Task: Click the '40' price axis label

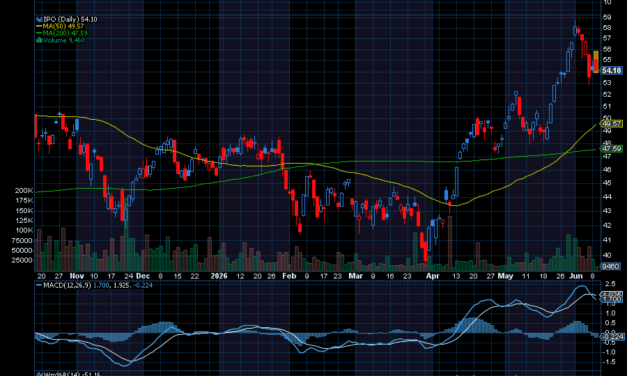Action: pos(607,255)
